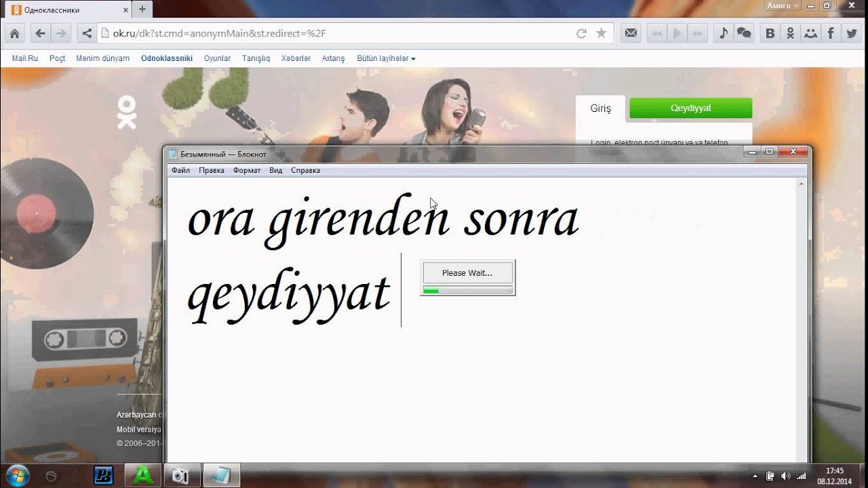The width and height of the screenshot is (868, 488).
Task: Open the Xəbərlər link
Action: tap(296, 58)
